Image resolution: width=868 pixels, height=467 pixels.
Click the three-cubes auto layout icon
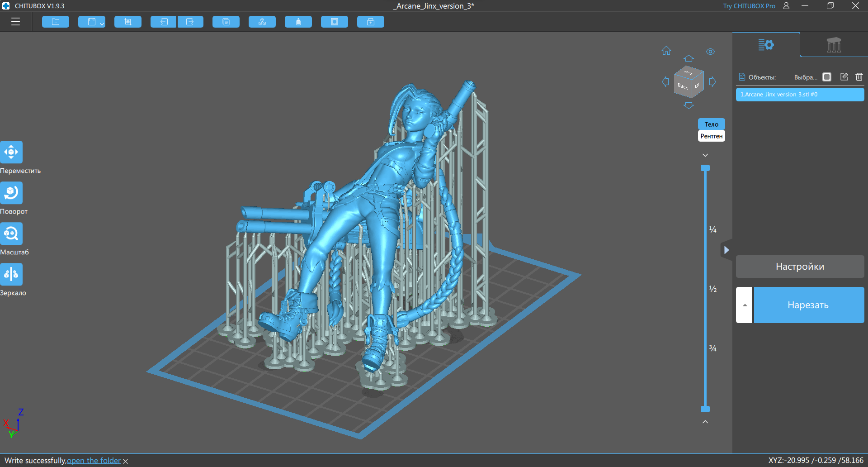click(x=262, y=22)
